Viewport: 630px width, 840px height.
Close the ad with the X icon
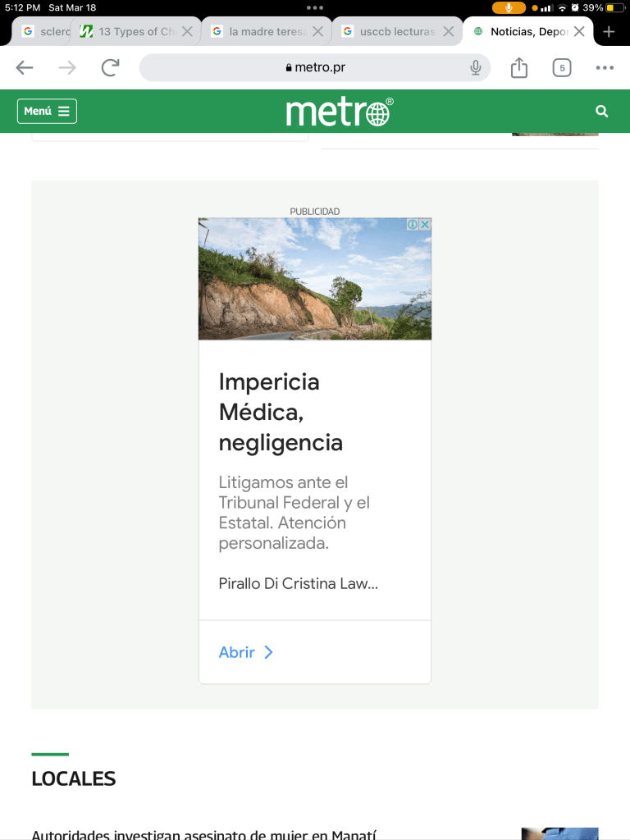tap(425, 224)
